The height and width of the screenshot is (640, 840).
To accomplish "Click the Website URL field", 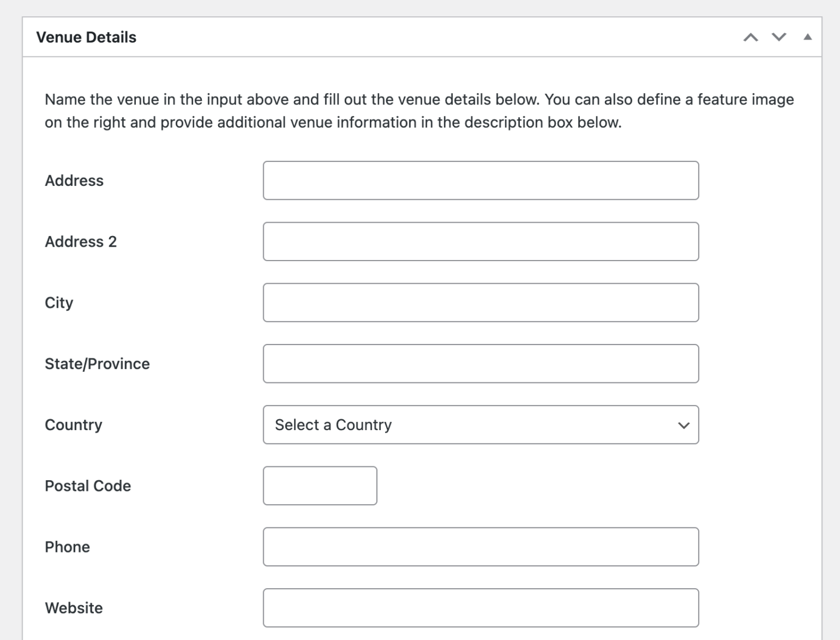I will click(480, 608).
